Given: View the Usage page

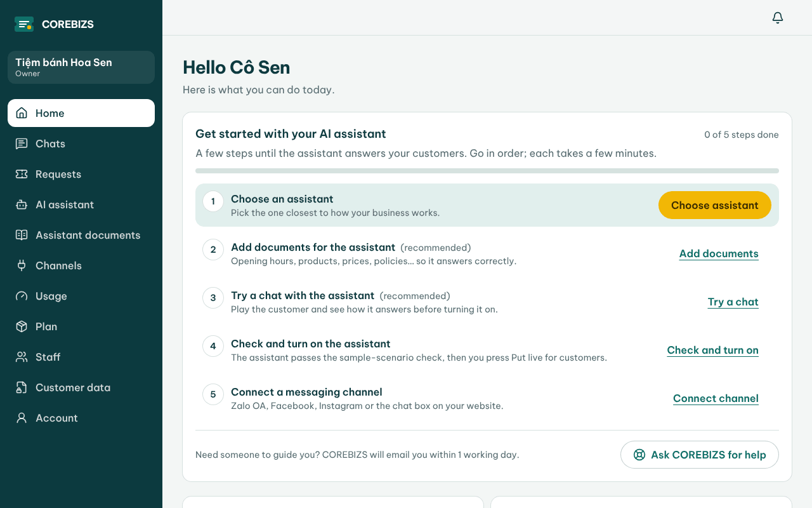Looking at the screenshot, I should [x=81, y=296].
